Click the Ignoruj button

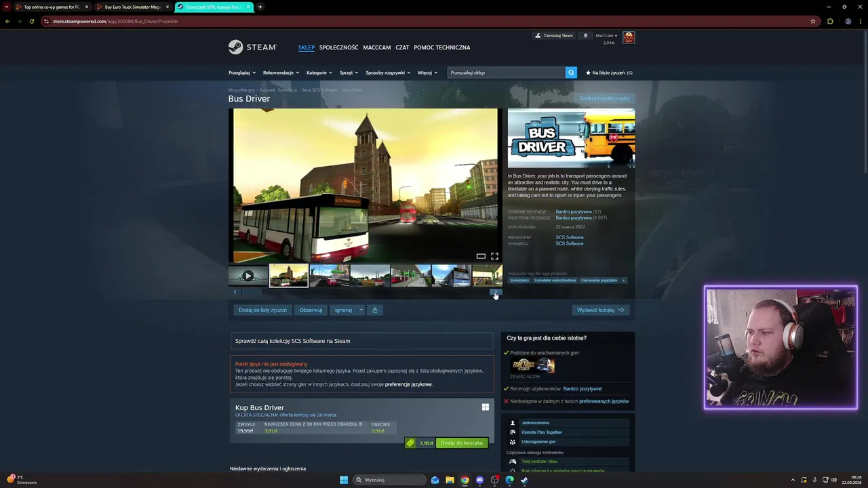click(343, 310)
